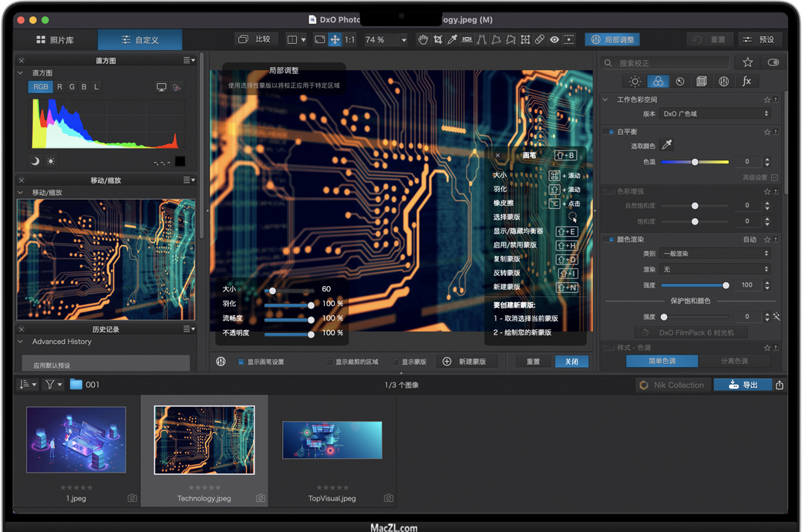802x532 pixels.
Task: Click the favorites star beside search field
Action: 747,62
